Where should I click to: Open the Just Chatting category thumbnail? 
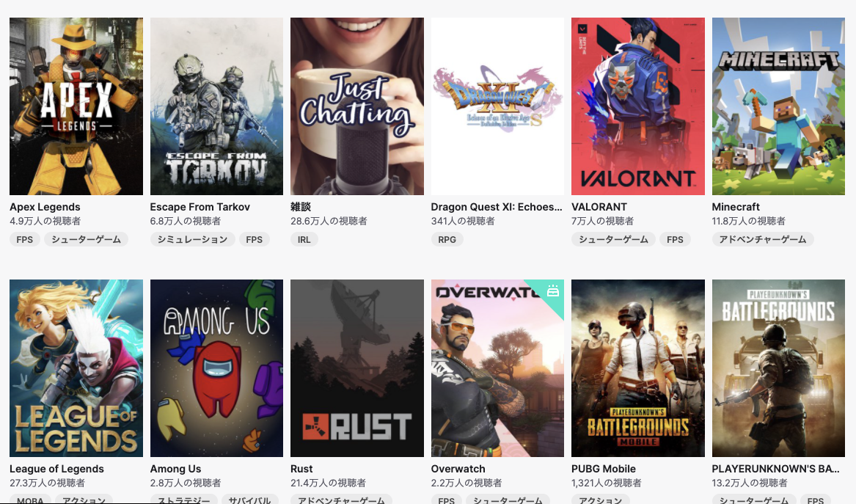(357, 106)
